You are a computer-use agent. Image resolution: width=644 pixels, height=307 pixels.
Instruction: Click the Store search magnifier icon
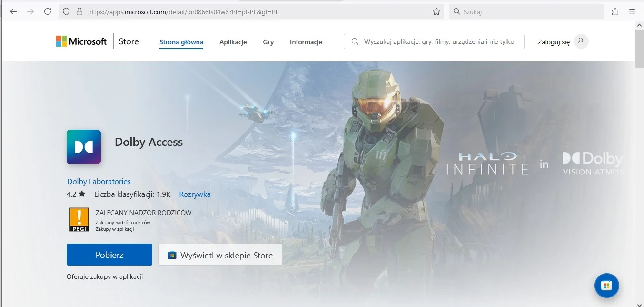pos(355,41)
